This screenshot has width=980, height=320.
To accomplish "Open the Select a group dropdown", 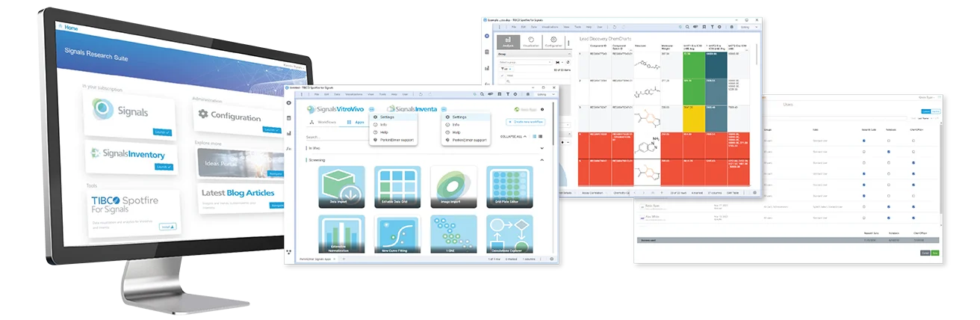I will tap(524, 62).
